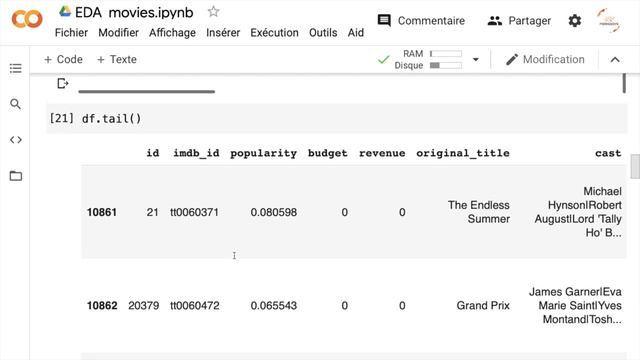Click the Disque usage bar
The height and width of the screenshot is (360, 640).
tap(446, 65)
